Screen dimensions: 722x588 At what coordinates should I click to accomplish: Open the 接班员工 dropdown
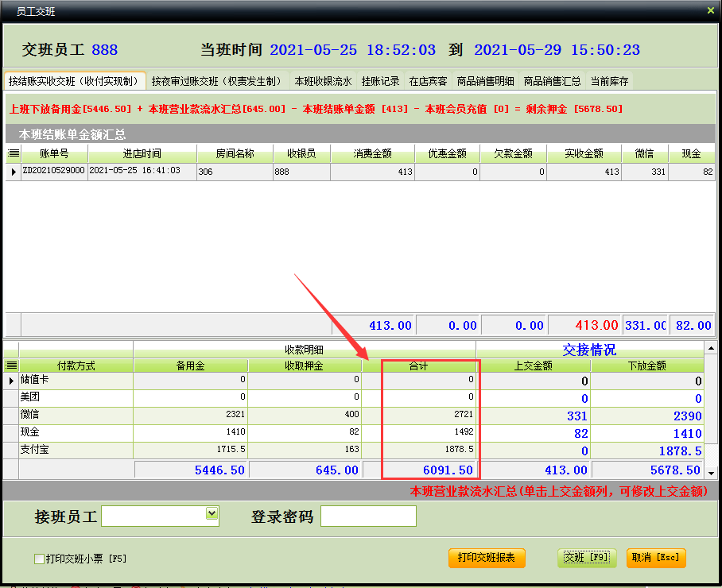(212, 513)
